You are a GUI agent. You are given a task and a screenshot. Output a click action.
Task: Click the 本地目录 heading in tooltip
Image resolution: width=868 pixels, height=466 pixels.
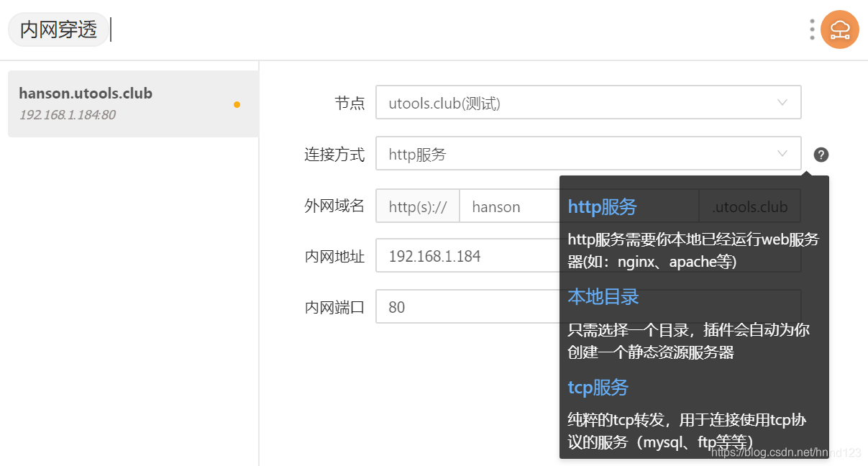click(x=603, y=297)
